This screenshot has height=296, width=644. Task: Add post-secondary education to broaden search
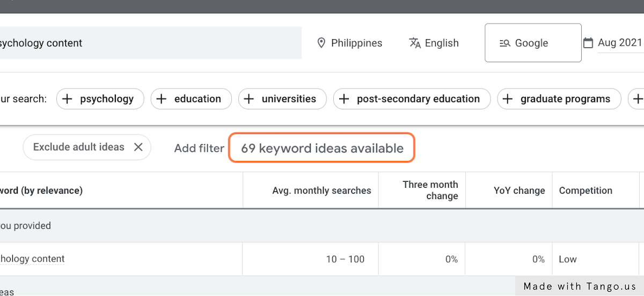412,99
